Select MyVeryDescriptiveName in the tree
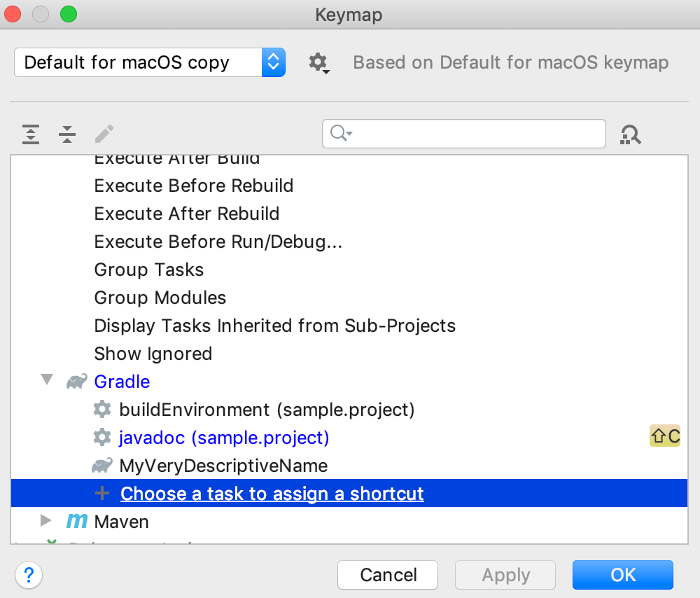This screenshot has height=598, width=700. [x=224, y=465]
